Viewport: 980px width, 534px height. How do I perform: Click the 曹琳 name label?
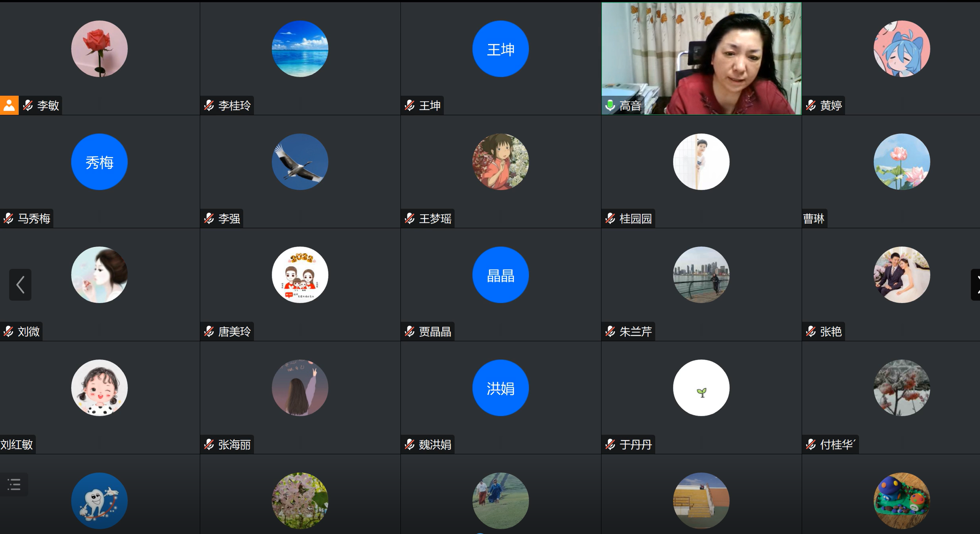point(814,218)
